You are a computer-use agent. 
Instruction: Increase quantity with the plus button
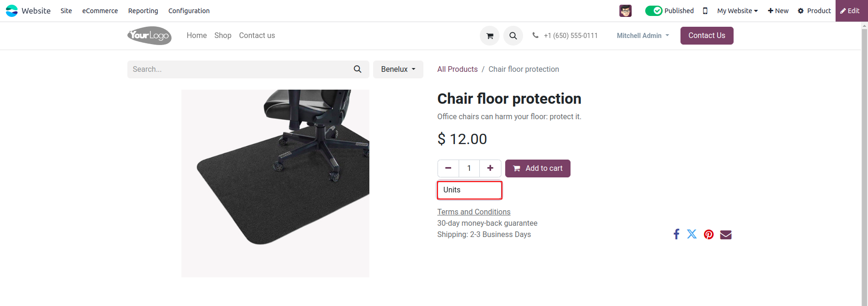click(x=490, y=168)
